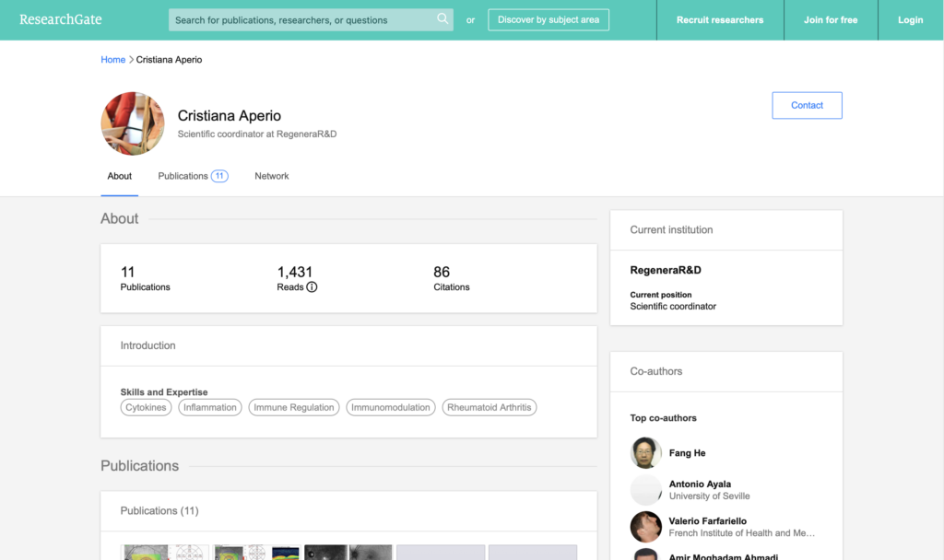Viewport: 944px width, 560px height.
Task: Select the Immunomodulation tag
Action: 391,407
